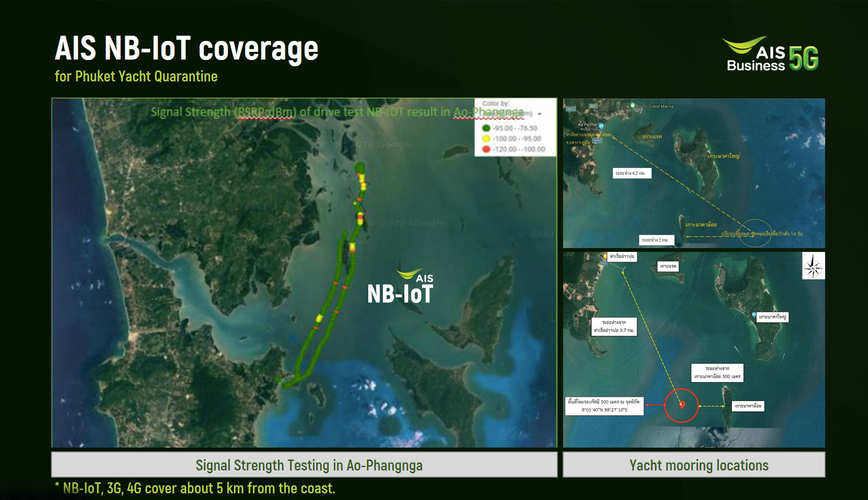The image size is (868, 500).
Task: Click the 'for Phuket Yacht Quarantine' subtitle
Action: point(136,76)
